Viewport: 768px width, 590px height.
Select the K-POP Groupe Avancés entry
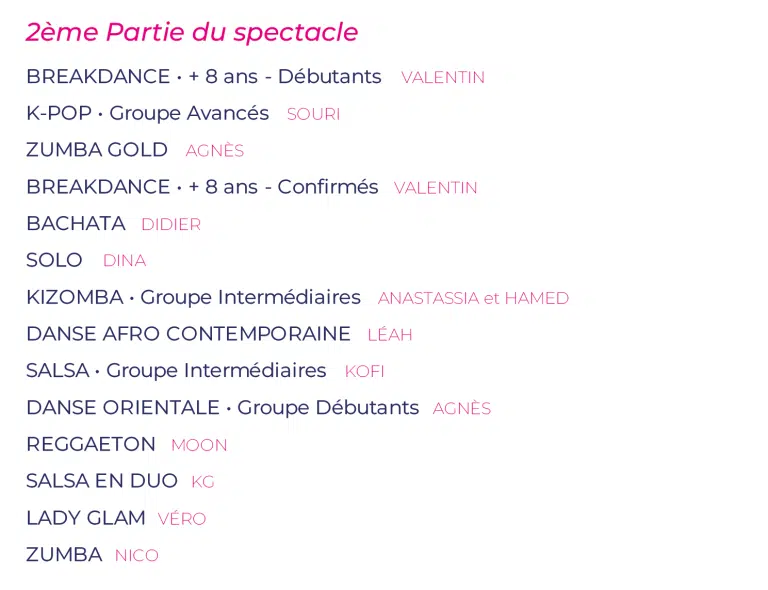tap(147, 114)
